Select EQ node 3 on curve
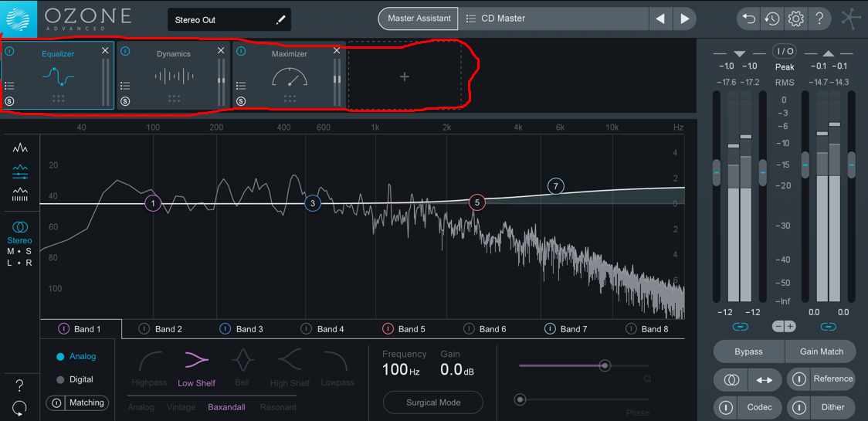868x421 pixels. click(x=312, y=203)
